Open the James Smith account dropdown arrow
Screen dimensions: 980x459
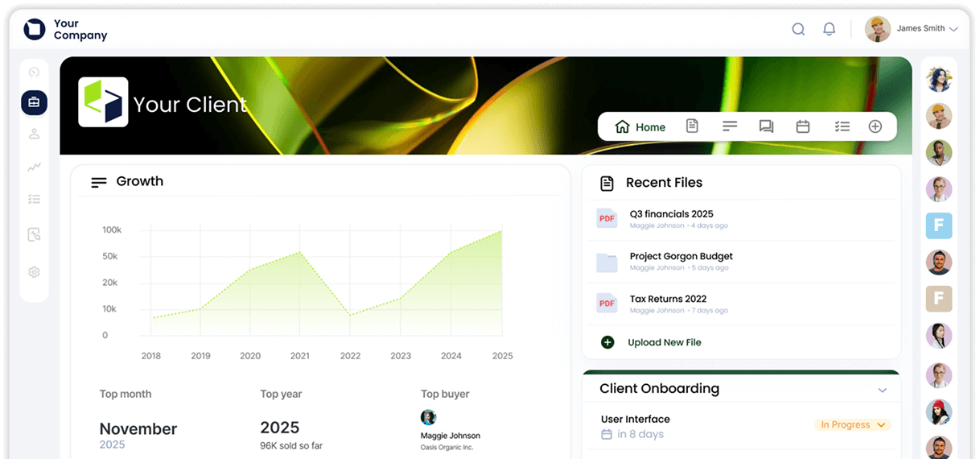tap(953, 29)
